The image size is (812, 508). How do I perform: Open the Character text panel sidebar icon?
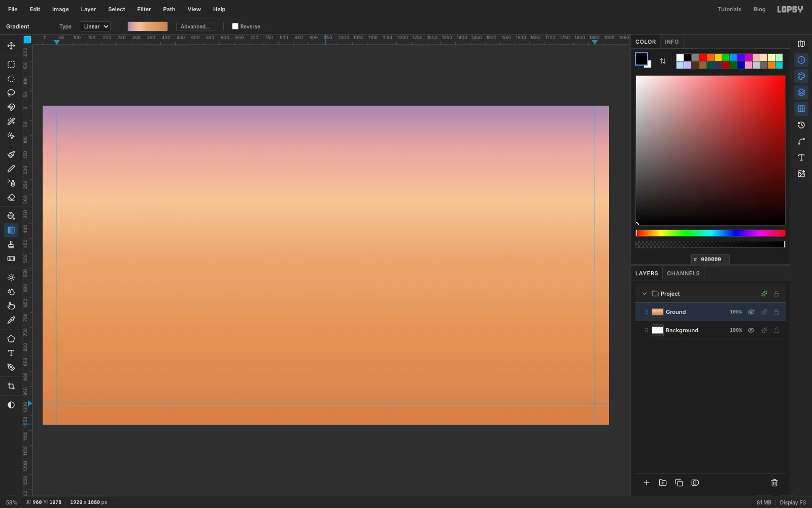pos(801,157)
